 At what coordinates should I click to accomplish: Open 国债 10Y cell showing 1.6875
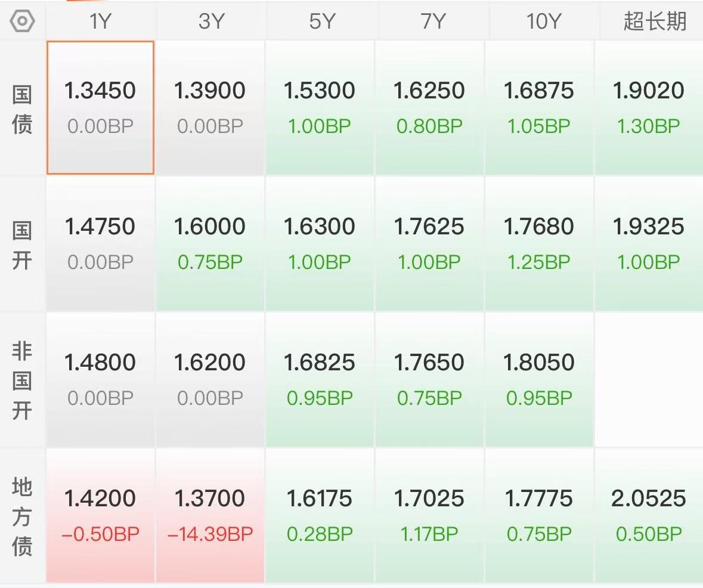[x=539, y=108]
